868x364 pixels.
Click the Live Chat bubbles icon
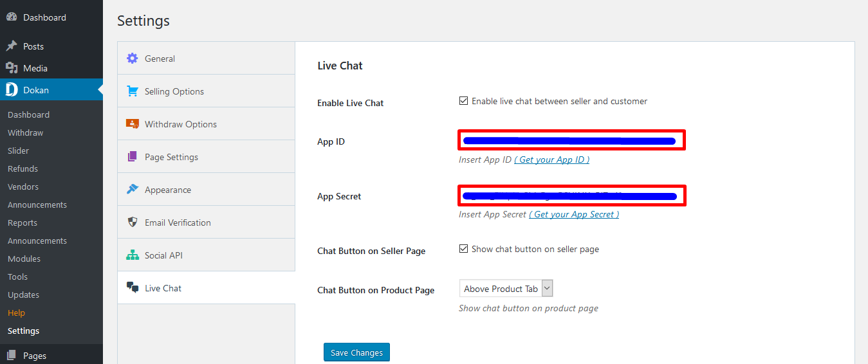pos(132,288)
